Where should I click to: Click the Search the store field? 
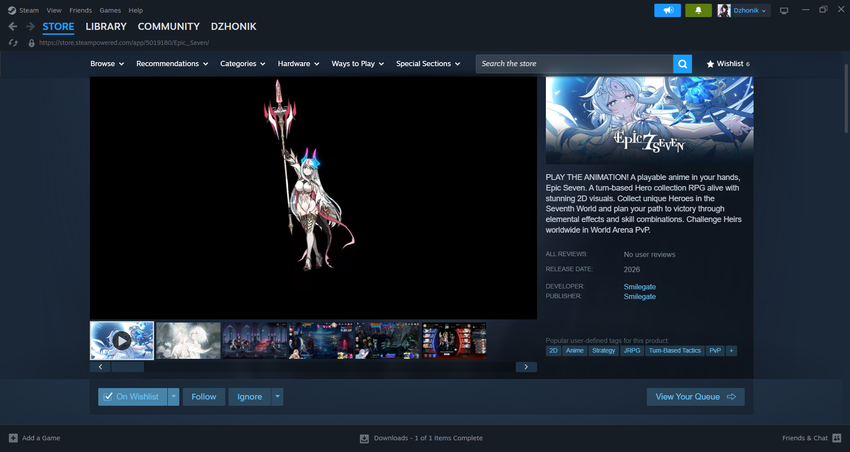[574, 64]
